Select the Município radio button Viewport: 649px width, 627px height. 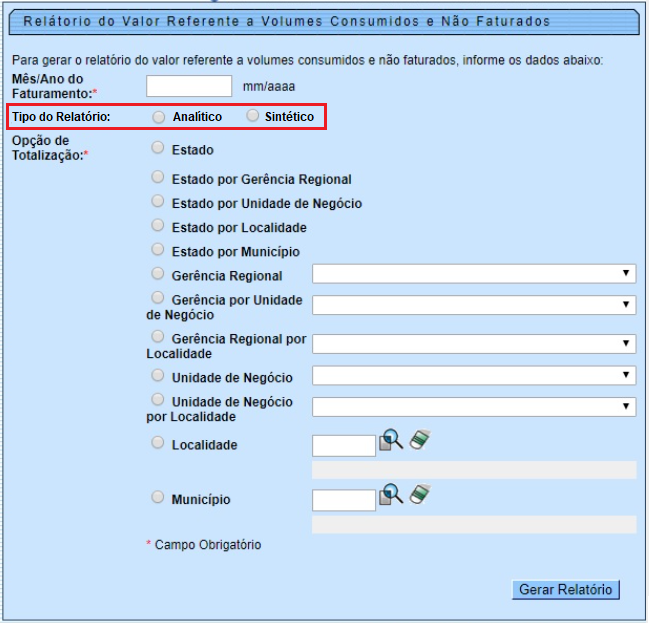click(x=157, y=497)
